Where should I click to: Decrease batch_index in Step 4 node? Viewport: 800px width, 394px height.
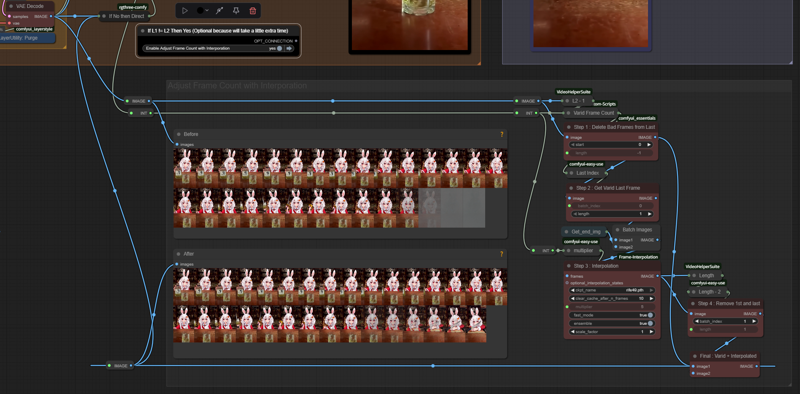click(698, 322)
